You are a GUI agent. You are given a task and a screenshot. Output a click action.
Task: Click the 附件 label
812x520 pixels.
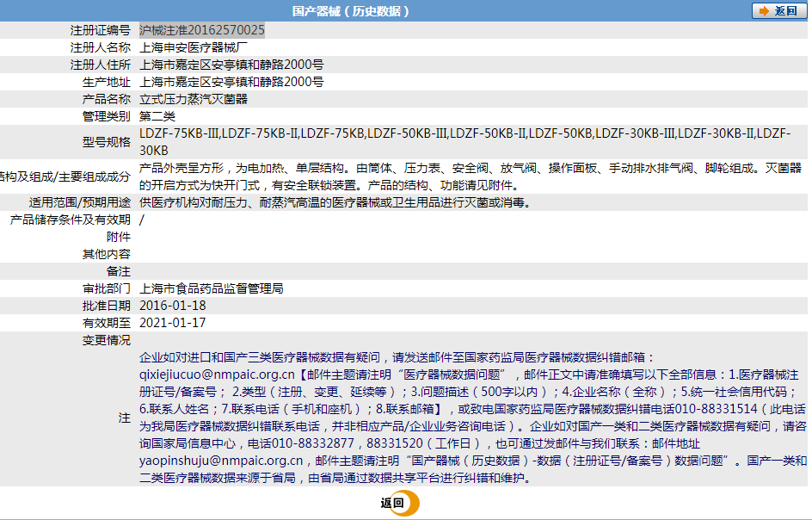[x=119, y=237]
